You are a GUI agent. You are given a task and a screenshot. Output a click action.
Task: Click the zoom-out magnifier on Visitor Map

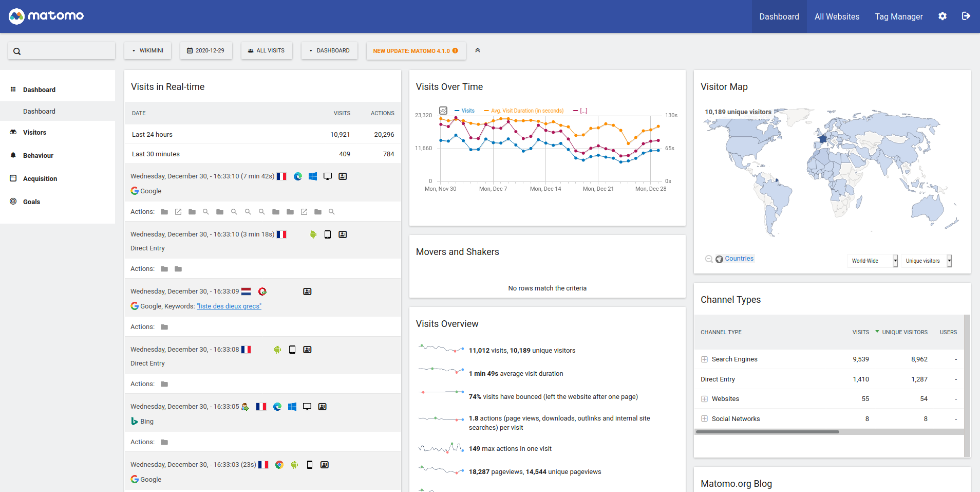709,259
